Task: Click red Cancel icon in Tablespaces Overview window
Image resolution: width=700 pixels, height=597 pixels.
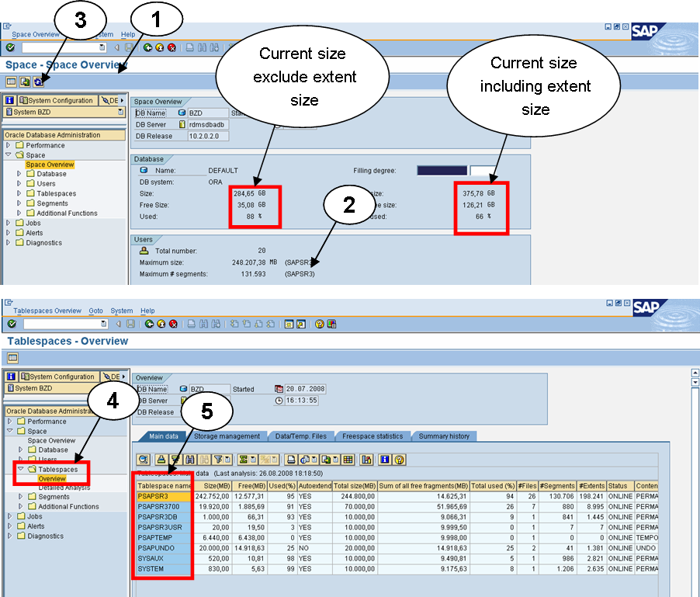Action: pyautogui.click(x=173, y=324)
